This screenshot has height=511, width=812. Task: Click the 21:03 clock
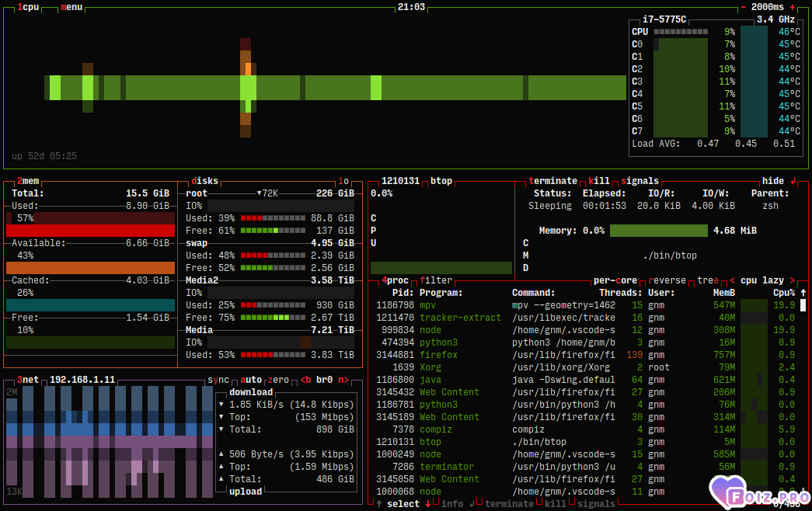click(411, 7)
